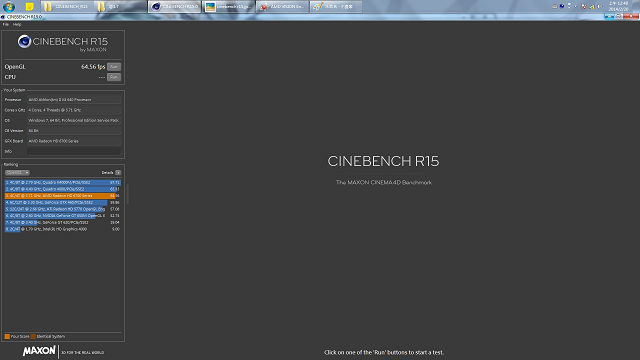640x360 pixels.
Task: Click the orange Your Score legend swatch
Action: (7, 337)
